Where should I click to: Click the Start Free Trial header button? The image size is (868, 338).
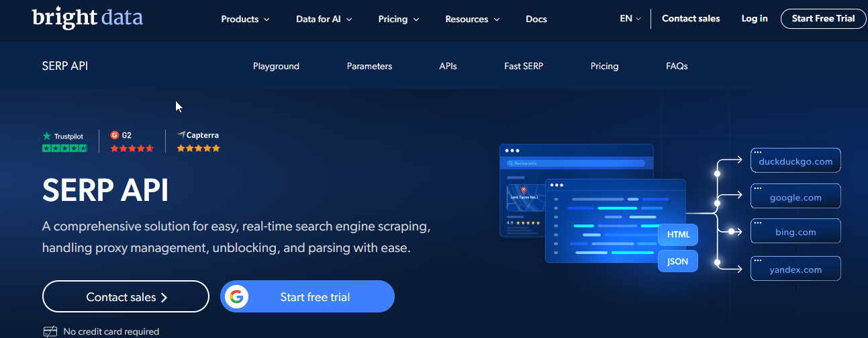coord(823,19)
